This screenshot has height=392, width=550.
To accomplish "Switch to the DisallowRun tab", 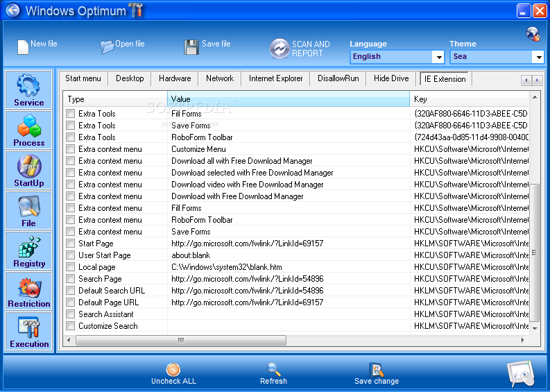I will [338, 78].
